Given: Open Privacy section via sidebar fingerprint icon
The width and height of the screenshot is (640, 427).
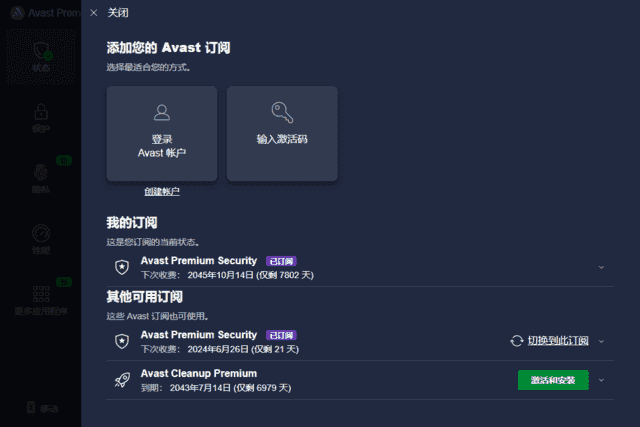Looking at the screenshot, I should click(x=41, y=172).
